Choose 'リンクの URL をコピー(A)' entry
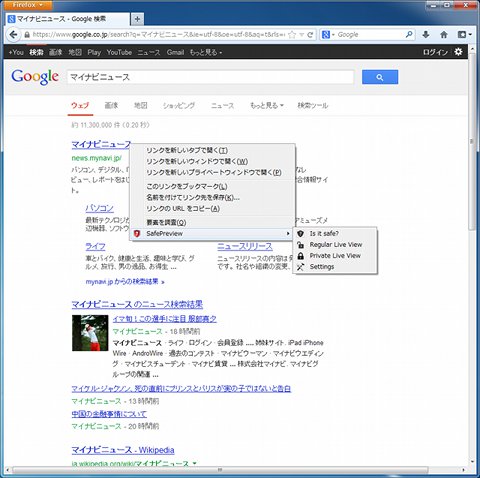 click(212, 209)
